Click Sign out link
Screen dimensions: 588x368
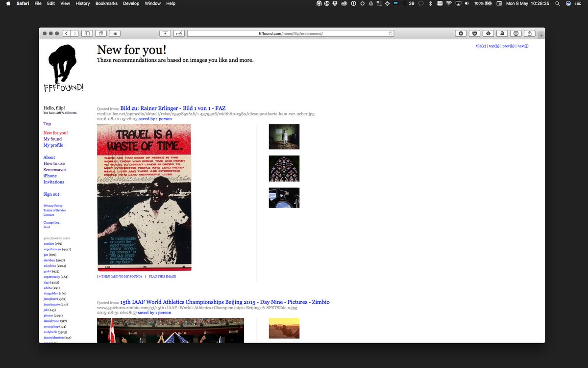click(x=51, y=194)
